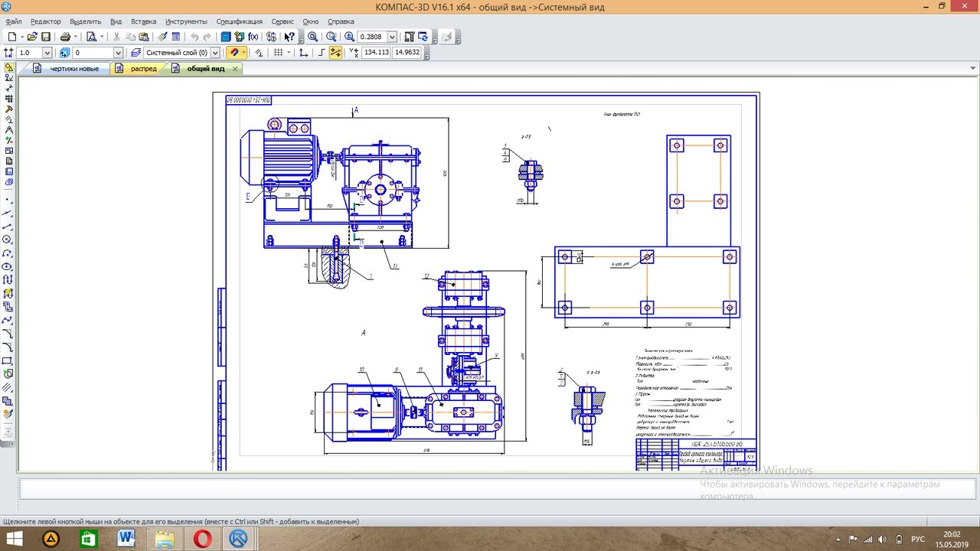The height and width of the screenshot is (551, 980).
Task: Open Opera browser from the taskbar
Action: click(x=203, y=539)
